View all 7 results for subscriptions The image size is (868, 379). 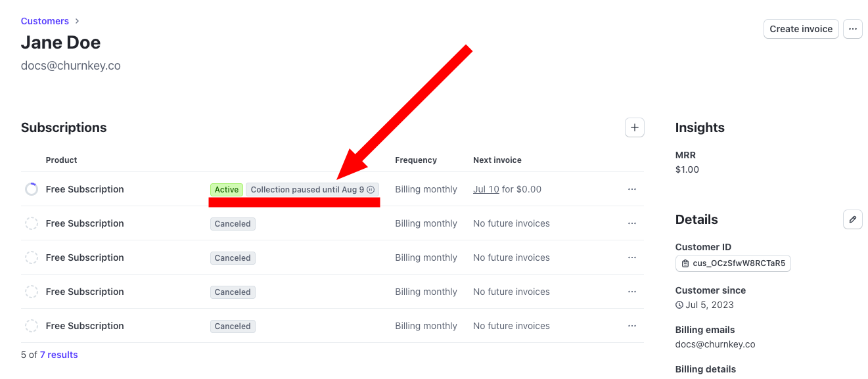point(58,354)
